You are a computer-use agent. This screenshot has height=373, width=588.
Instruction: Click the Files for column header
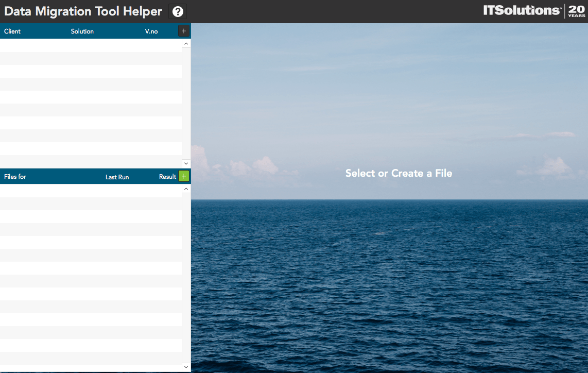click(x=15, y=177)
